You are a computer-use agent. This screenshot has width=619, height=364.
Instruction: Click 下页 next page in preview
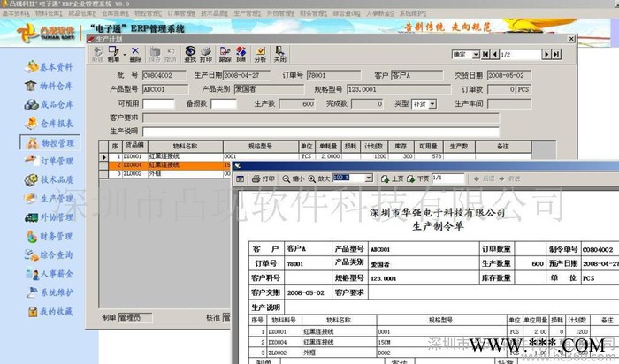(x=417, y=179)
